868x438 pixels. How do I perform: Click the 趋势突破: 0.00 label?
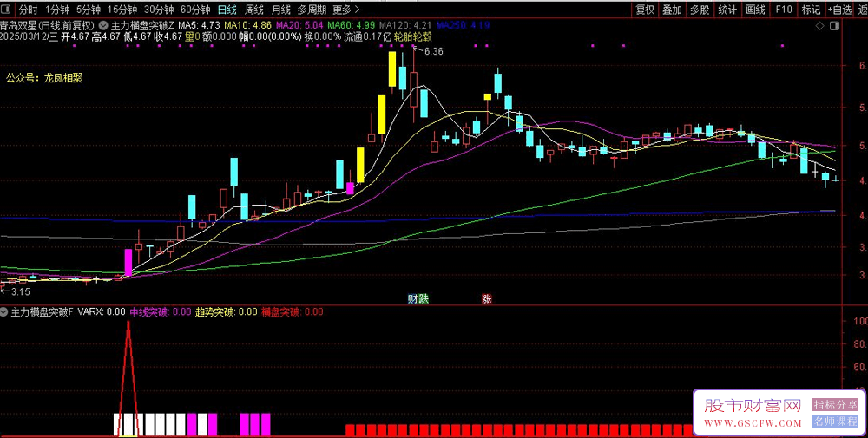click(227, 312)
